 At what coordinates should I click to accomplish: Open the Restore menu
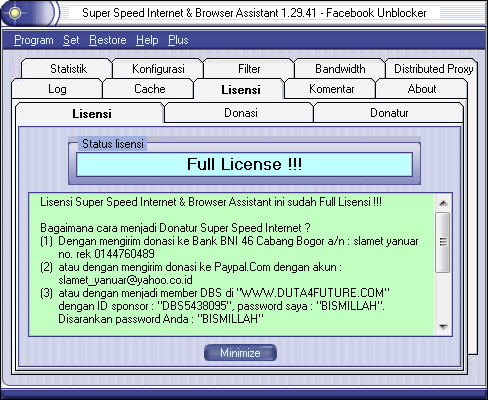click(x=108, y=40)
